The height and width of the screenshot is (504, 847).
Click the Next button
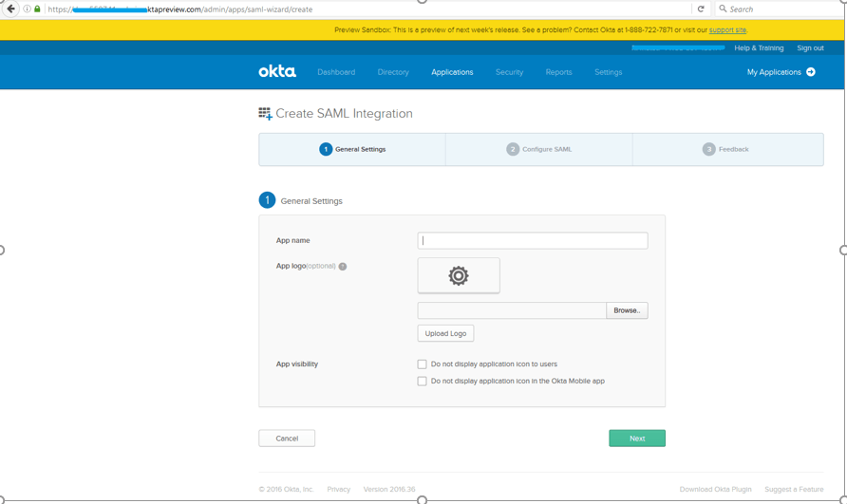tap(637, 439)
